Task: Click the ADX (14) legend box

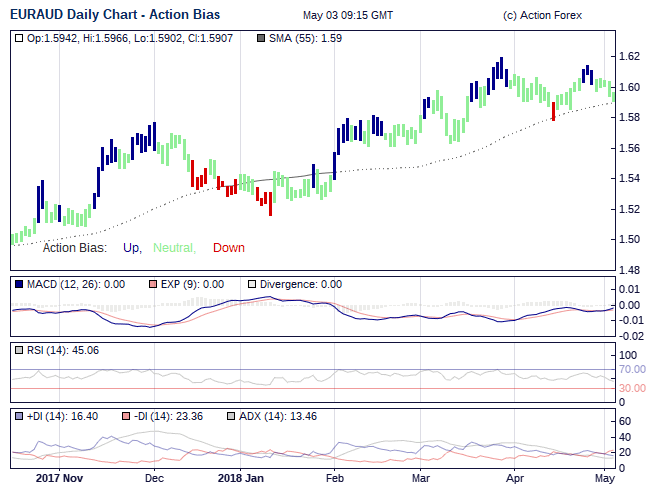Action: (x=232, y=416)
